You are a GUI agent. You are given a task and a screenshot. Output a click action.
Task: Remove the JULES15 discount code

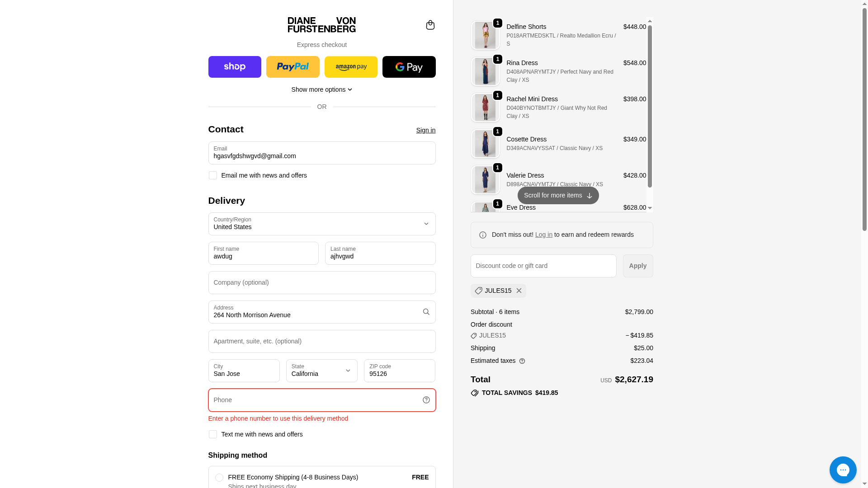(519, 291)
